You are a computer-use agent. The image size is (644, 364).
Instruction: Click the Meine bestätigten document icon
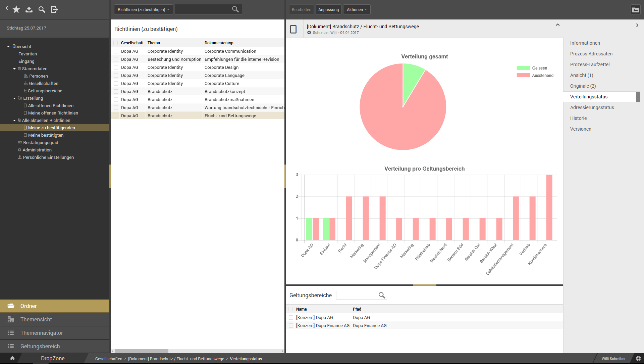(x=25, y=135)
